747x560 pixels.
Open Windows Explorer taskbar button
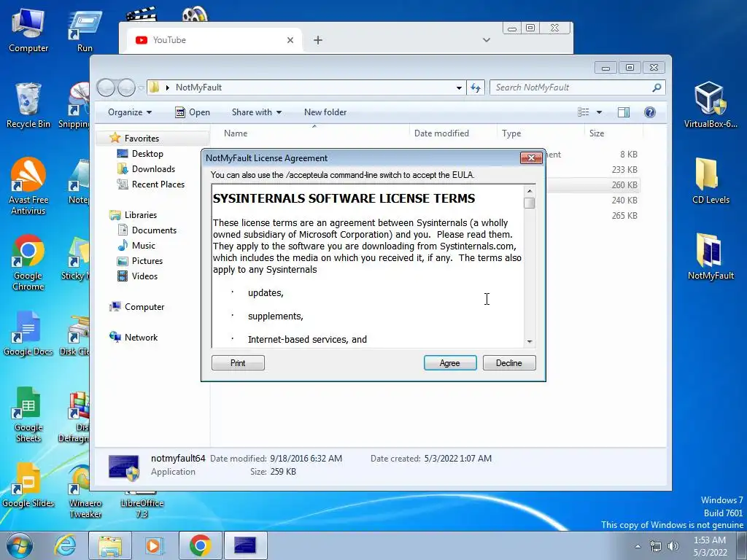[110, 545]
